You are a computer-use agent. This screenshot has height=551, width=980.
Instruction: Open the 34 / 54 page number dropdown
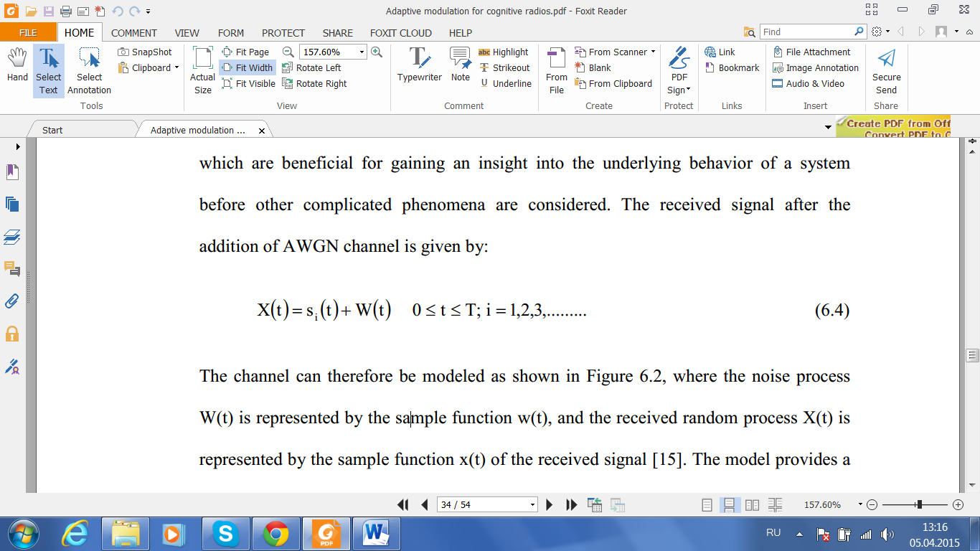532,505
